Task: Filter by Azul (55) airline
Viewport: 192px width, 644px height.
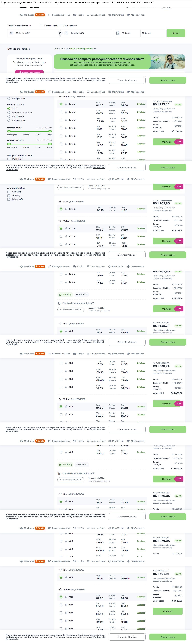Action: point(9,192)
